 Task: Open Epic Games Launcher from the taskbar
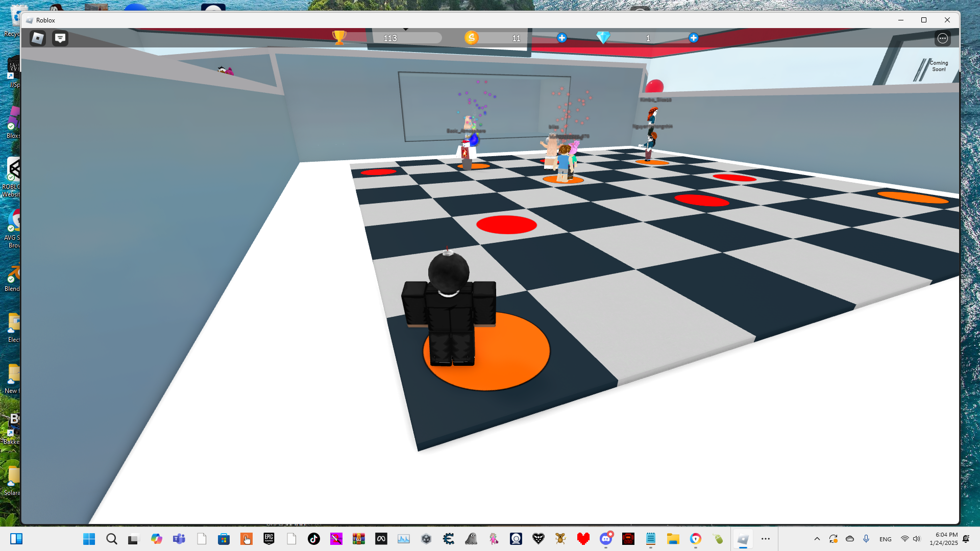point(269,539)
